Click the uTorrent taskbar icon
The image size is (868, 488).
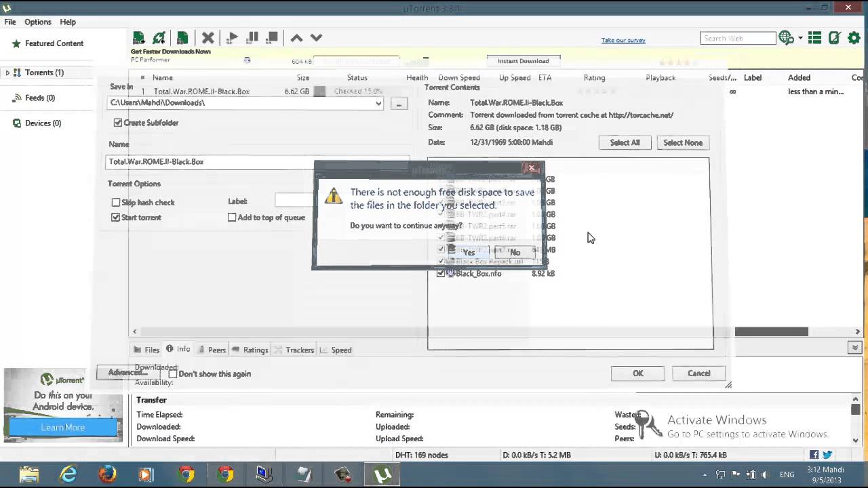click(x=383, y=474)
